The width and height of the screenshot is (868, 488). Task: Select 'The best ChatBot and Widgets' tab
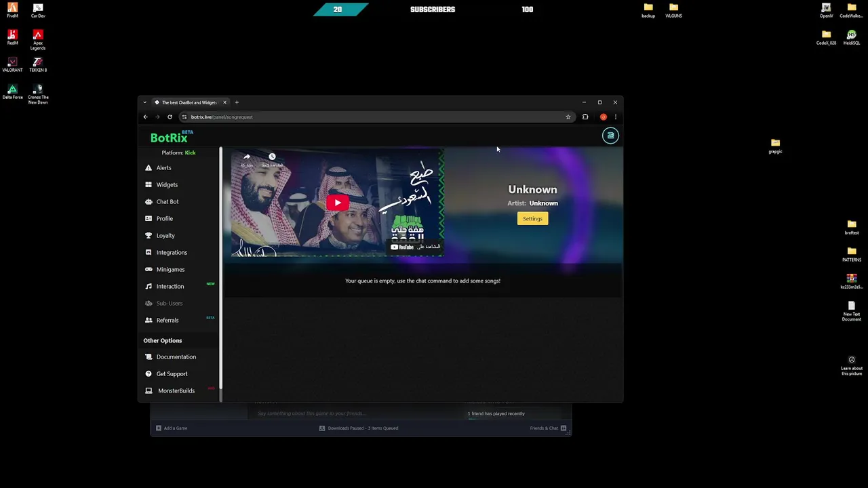(189, 102)
